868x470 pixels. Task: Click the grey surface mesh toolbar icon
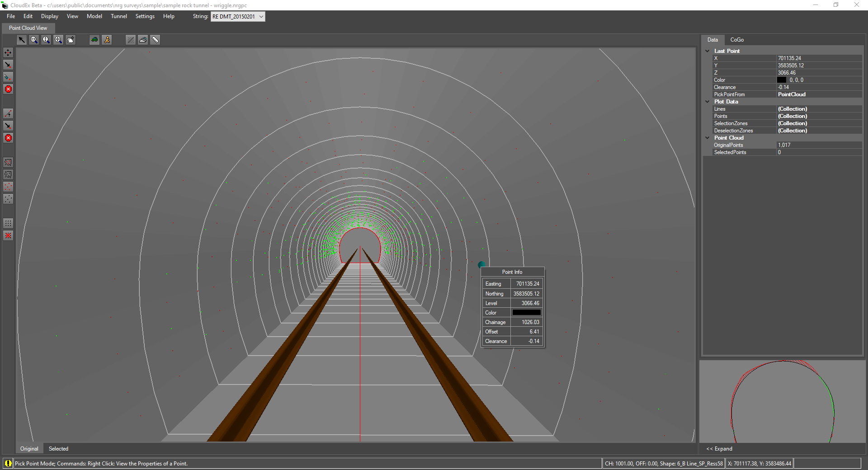(143, 40)
